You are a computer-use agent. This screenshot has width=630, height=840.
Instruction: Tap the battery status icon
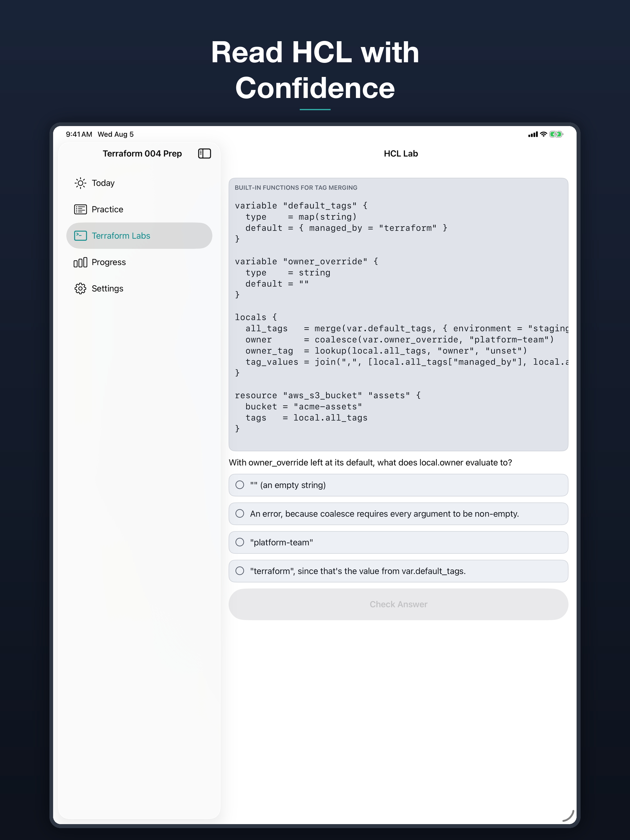point(556,134)
